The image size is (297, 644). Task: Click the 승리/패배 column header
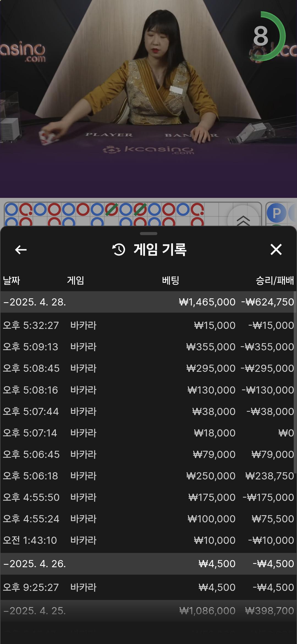274,280
